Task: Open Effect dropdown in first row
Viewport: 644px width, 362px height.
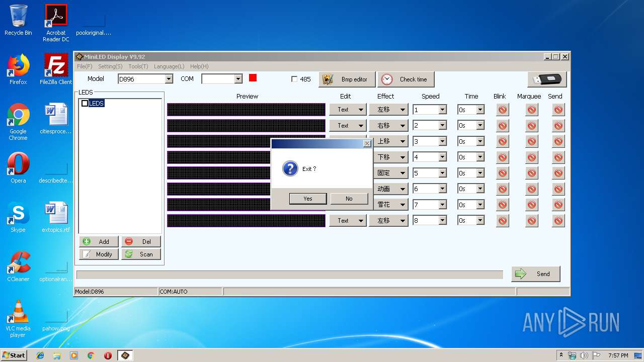Action: [x=388, y=110]
